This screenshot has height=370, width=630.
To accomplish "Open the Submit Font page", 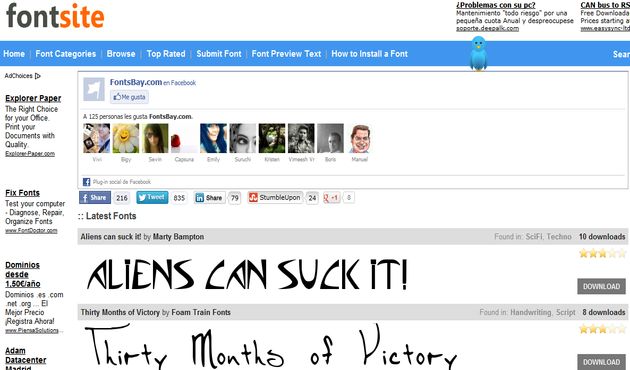I will 219,54.
